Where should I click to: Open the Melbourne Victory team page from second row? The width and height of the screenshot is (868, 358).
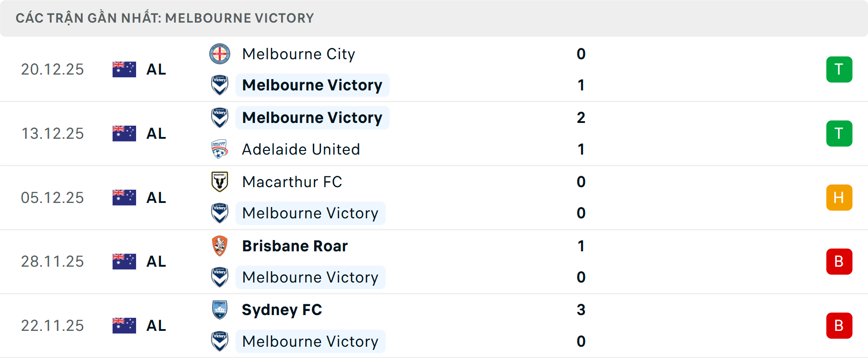pos(312,118)
